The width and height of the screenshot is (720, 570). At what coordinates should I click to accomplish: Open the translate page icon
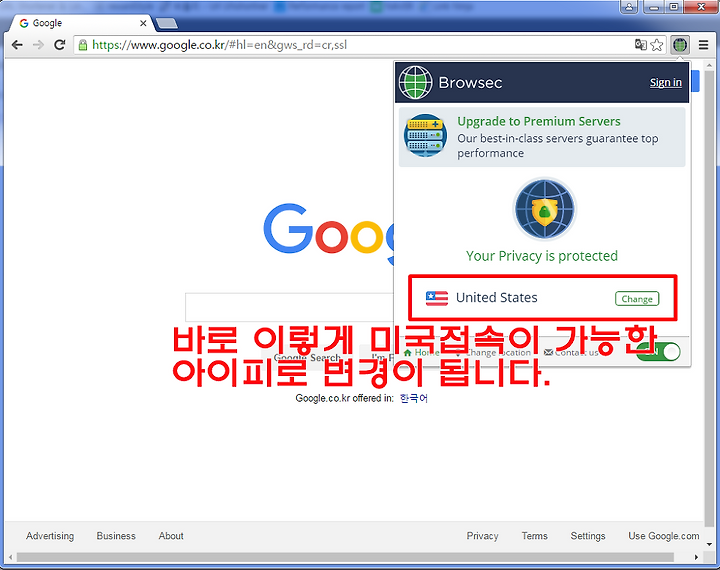[641, 45]
